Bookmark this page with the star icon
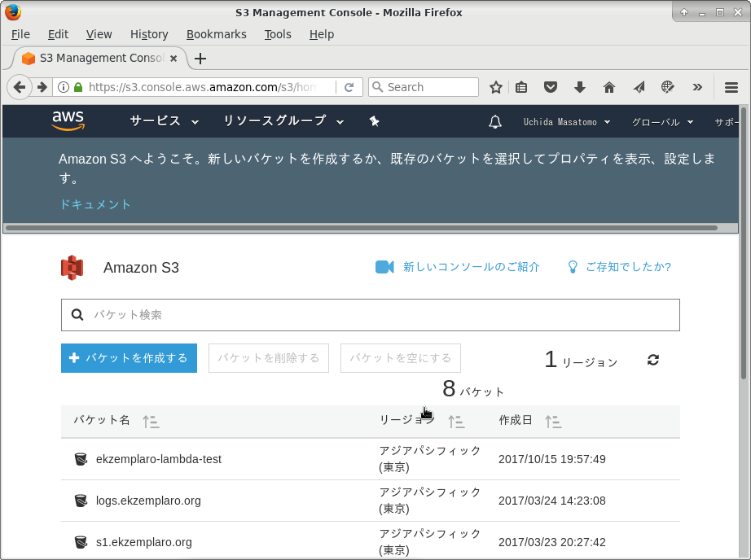 coord(496,86)
